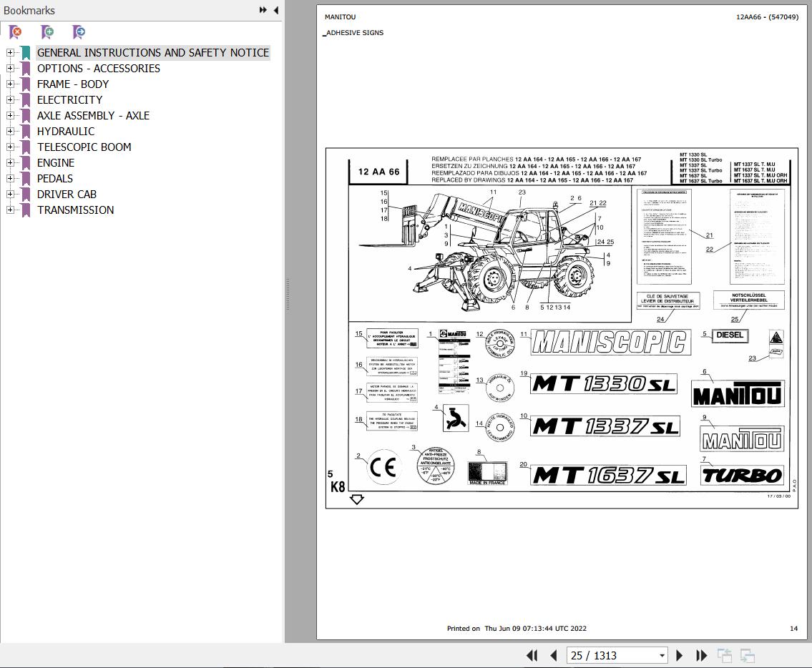Select the HYDRAULIC bookmark
Screen dimensions: 812x668
(x=66, y=132)
